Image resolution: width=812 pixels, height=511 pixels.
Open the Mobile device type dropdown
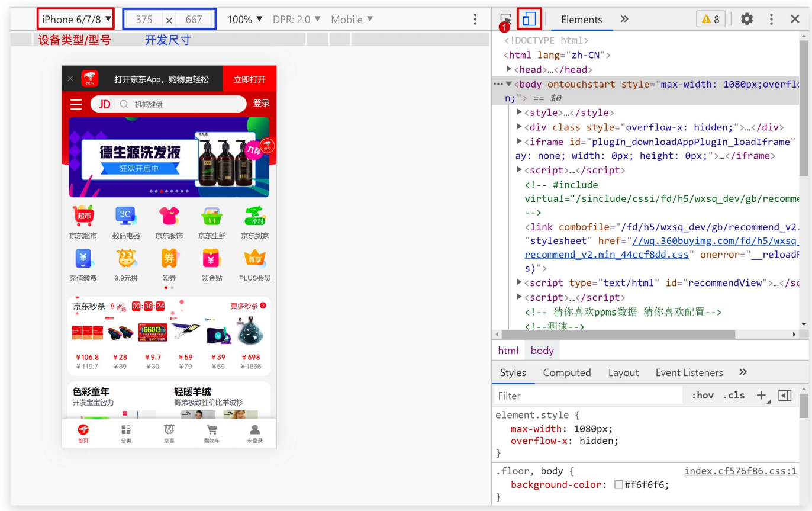[x=352, y=20]
